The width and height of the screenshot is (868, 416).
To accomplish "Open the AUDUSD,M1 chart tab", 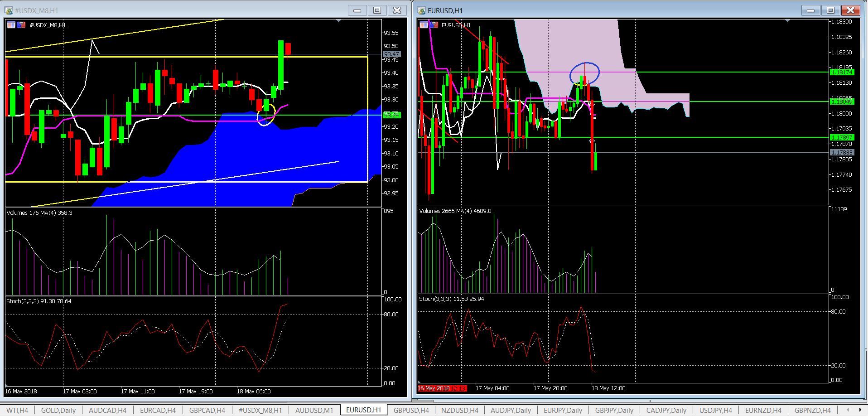I will coord(314,410).
